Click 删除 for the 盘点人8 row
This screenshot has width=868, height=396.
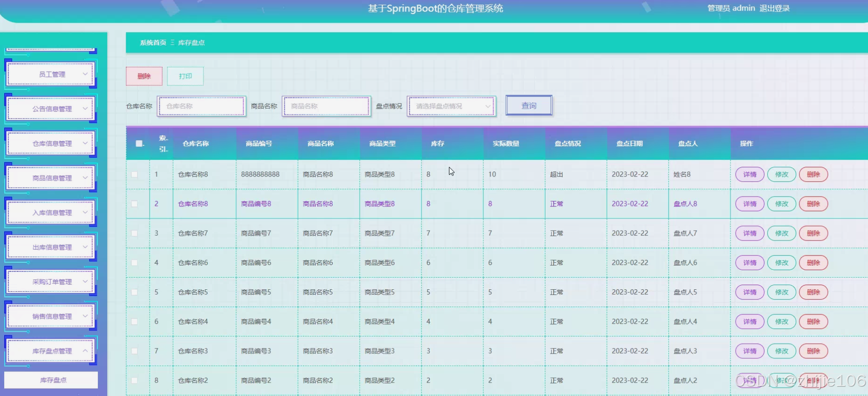click(813, 204)
